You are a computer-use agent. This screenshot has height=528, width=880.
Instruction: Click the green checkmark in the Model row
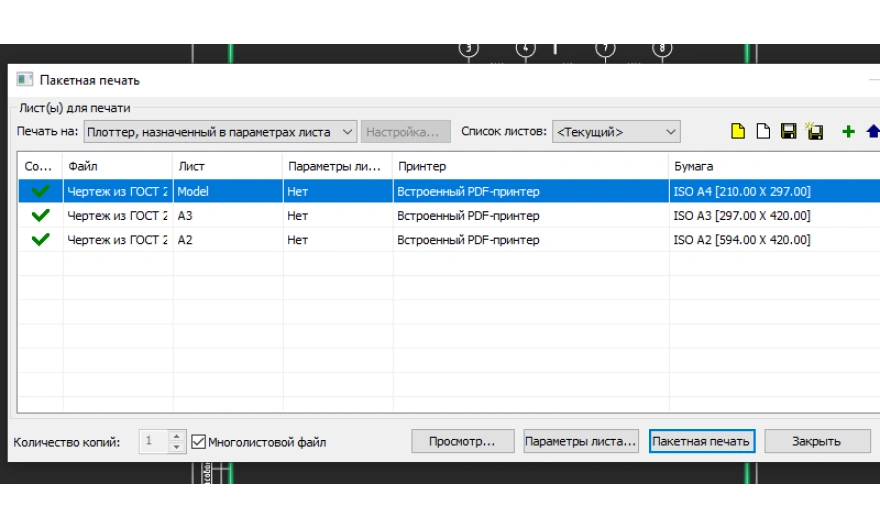click(41, 191)
